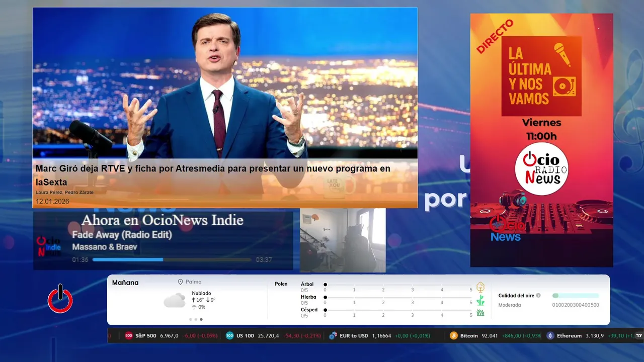Viewport: 644px width, 362px height.
Task: Click the Bitcoin coin icon
Action: (x=454, y=336)
